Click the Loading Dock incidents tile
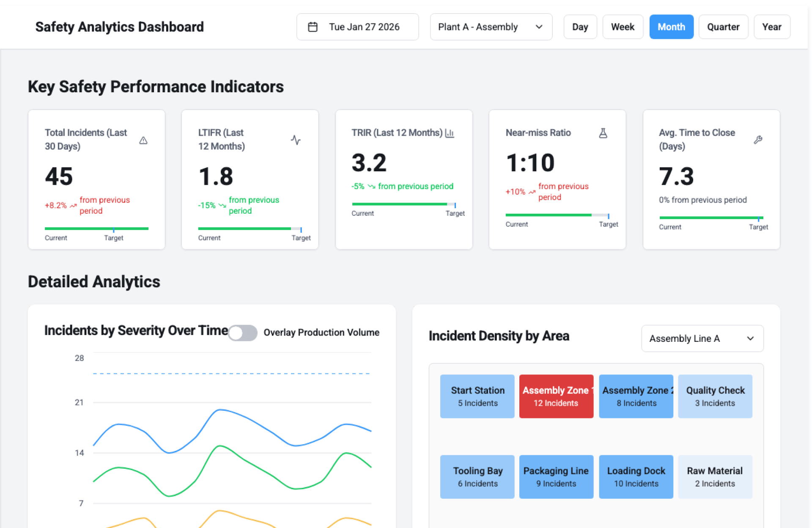812x528 pixels. tap(636, 476)
